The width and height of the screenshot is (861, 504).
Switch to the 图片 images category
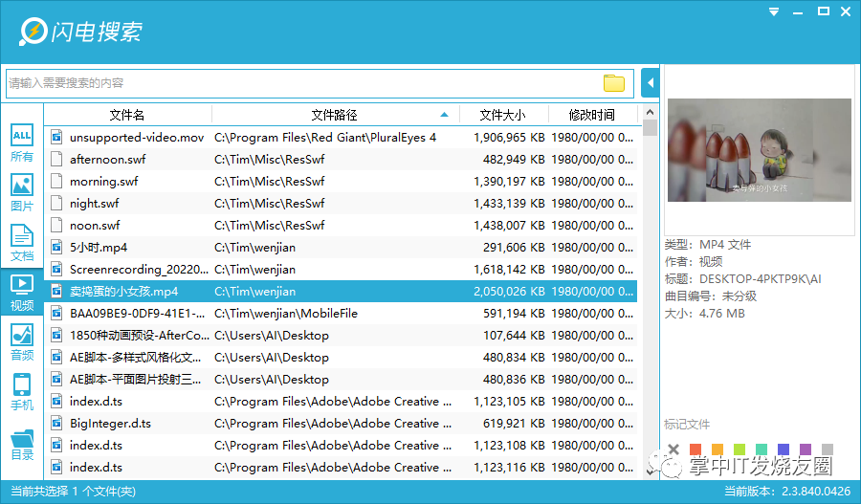[x=22, y=193]
